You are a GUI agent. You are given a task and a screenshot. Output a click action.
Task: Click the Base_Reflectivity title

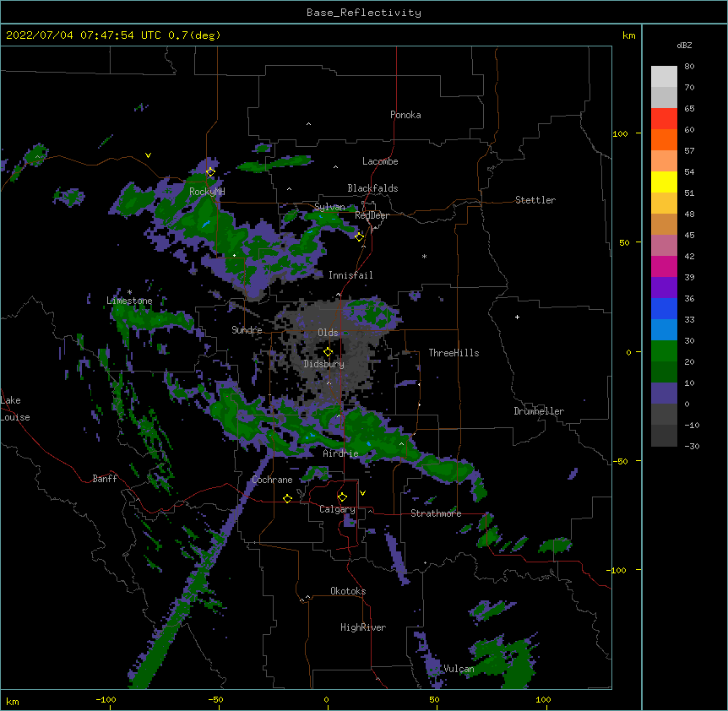click(364, 13)
